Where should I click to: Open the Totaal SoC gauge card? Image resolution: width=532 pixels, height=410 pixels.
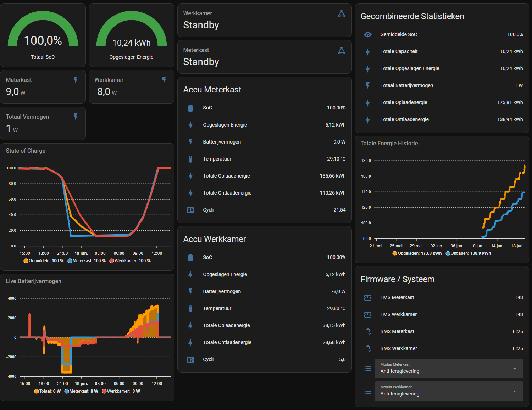pyautogui.click(x=43, y=35)
